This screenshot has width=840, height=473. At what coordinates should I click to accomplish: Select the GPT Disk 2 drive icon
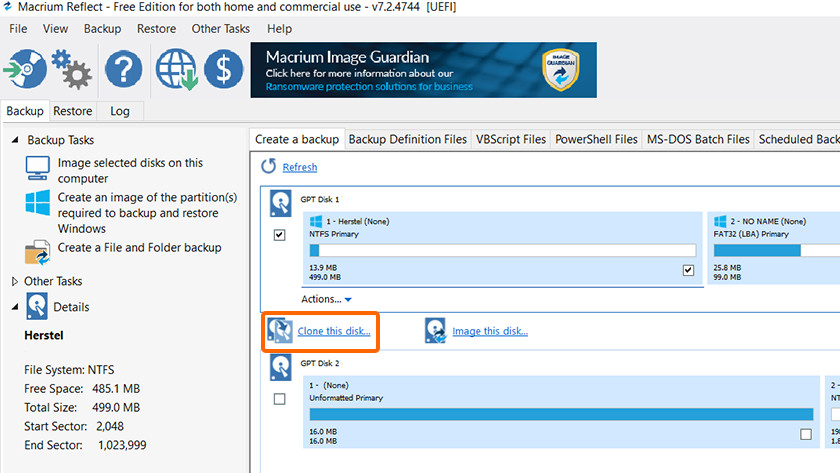click(x=280, y=367)
